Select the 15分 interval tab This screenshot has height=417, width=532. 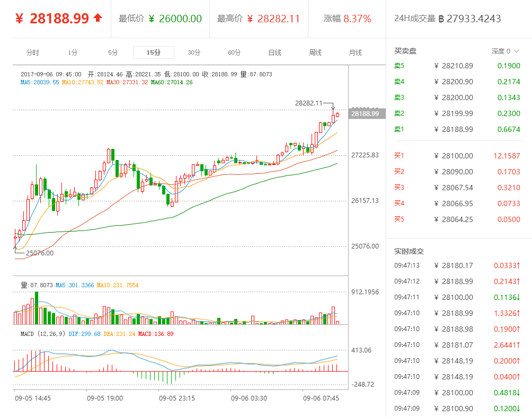[154, 52]
